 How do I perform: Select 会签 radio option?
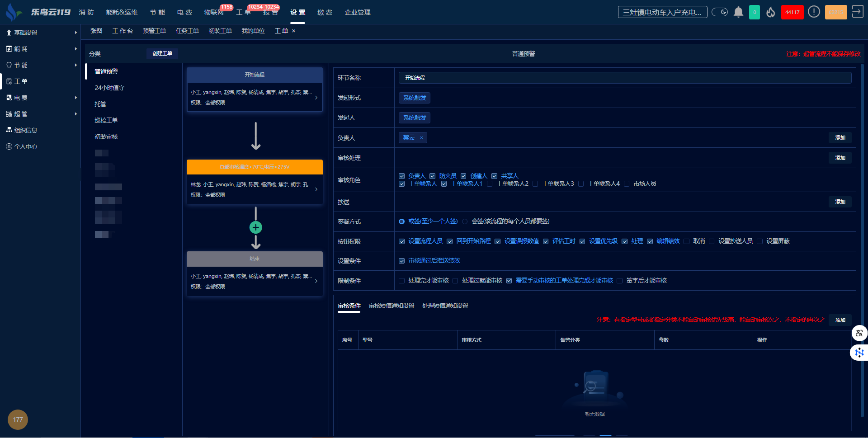point(465,221)
